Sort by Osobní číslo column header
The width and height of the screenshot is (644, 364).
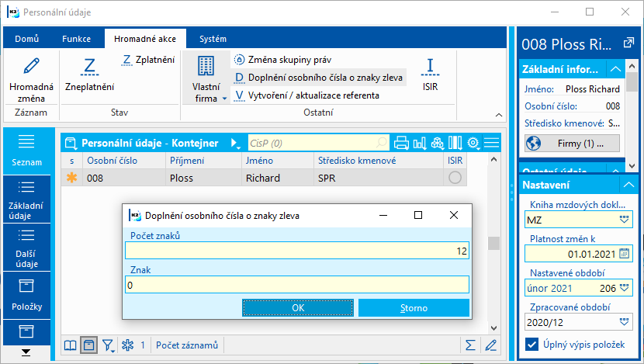[124, 161]
